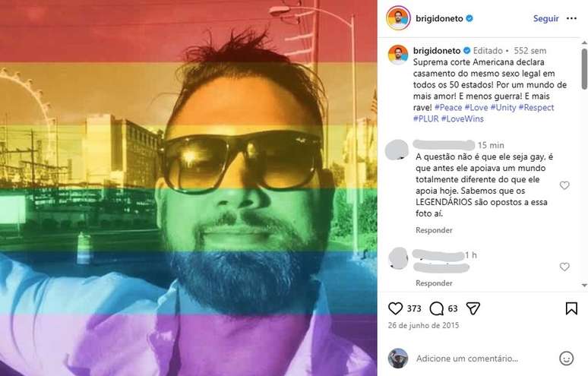Reply to the first comment via Responder
The height and width of the screenshot is (376, 588).
click(434, 230)
